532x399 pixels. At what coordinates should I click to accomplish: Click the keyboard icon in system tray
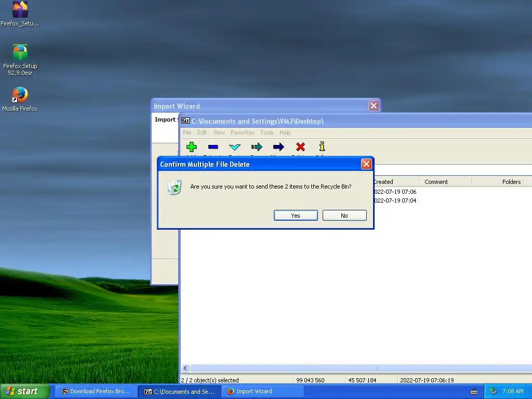474,392
